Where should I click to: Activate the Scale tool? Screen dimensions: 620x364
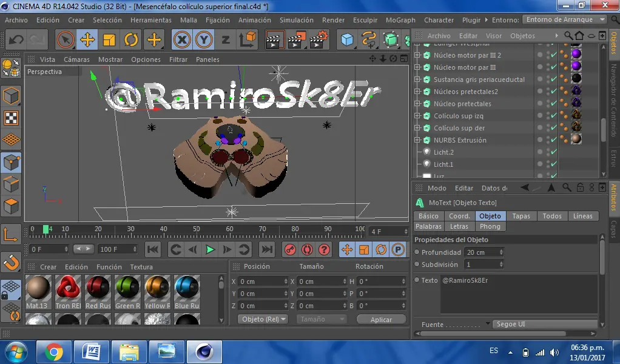pyautogui.click(x=109, y=40)
